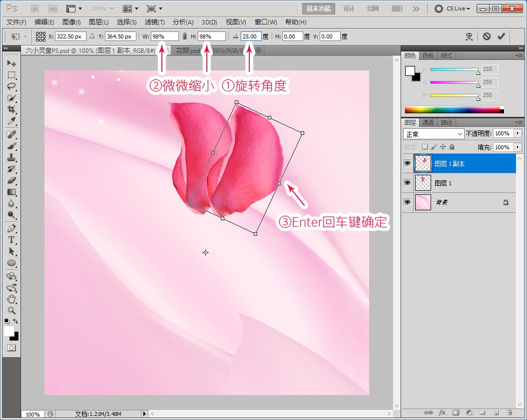Show more workspaces with the >> arrow

(x=416, y=8)
